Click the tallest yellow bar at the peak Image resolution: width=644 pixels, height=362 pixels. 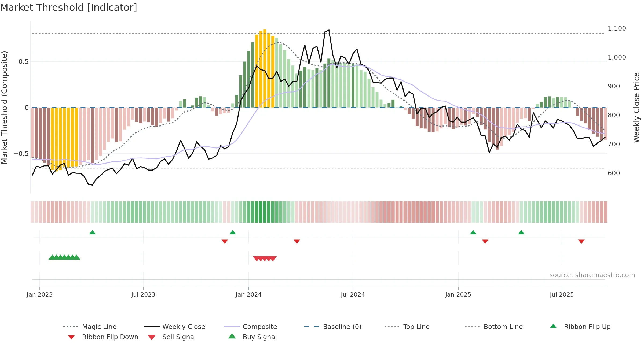click(x=265, y=68)
